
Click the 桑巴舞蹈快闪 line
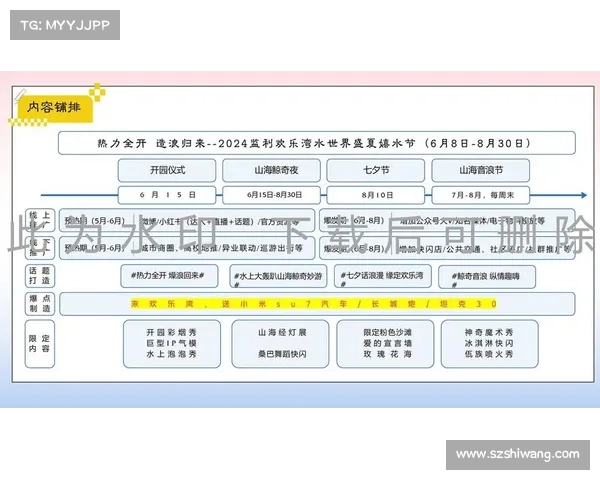pos(282,354)
